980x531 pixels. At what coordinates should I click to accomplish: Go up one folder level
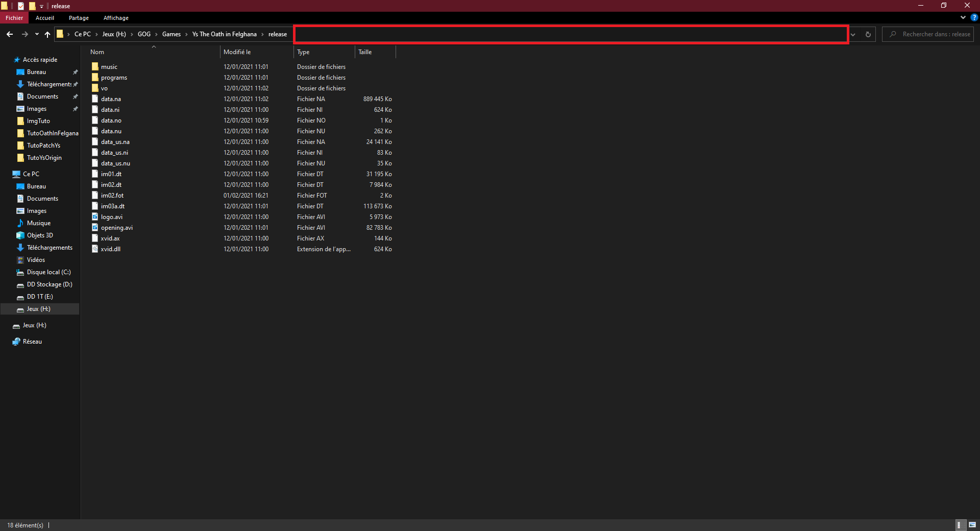click(x=47, y=34)
